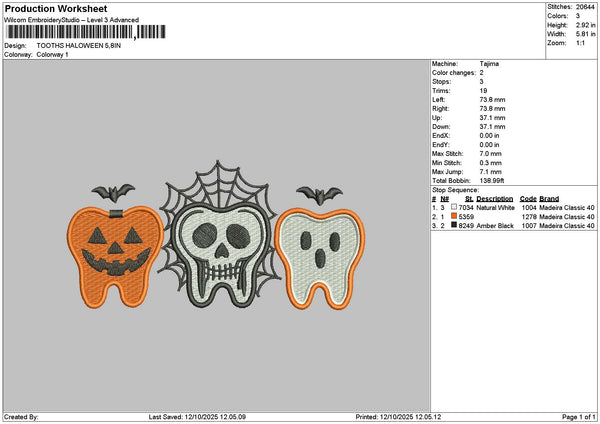Click thread code 1004
This screenshot has height=424, width=600.
(x=529, y=208)
